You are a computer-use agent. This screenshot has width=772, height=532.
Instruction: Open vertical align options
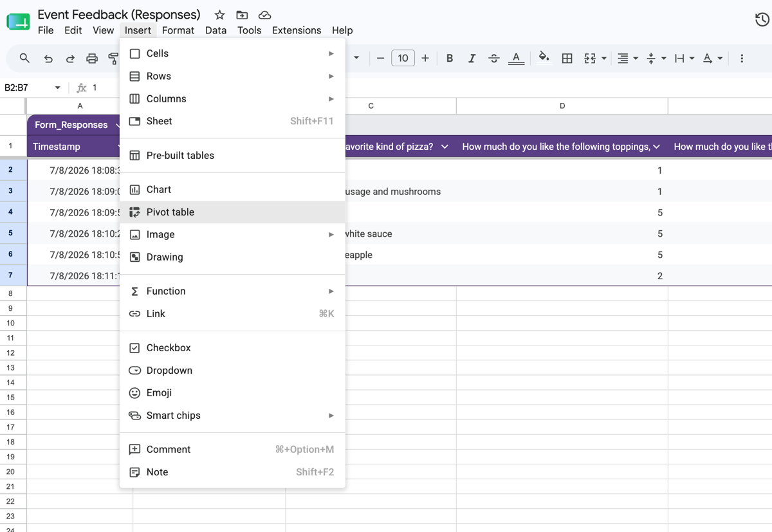point(656,59)
